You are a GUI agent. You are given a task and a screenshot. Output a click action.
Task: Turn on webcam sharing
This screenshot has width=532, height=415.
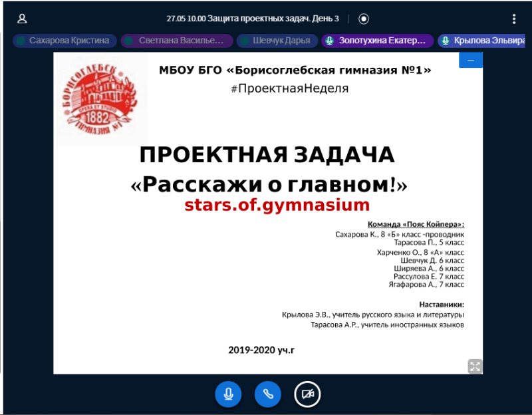[307, 394]
